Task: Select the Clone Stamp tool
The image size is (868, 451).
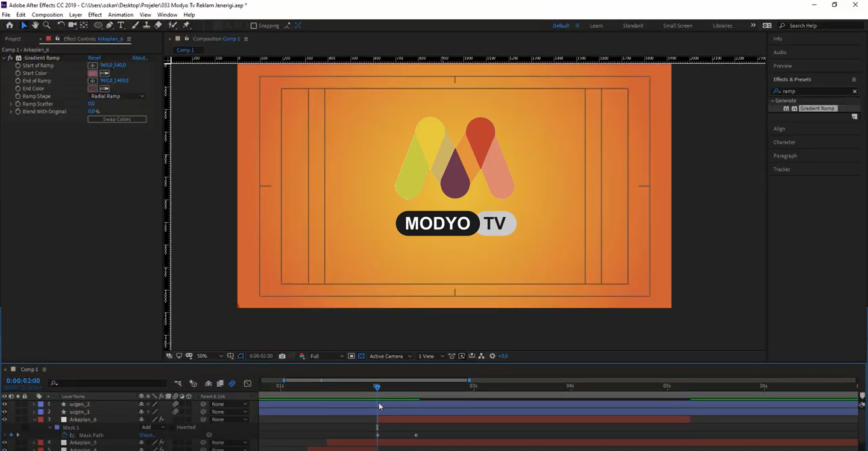Action: tap(146, 25)
